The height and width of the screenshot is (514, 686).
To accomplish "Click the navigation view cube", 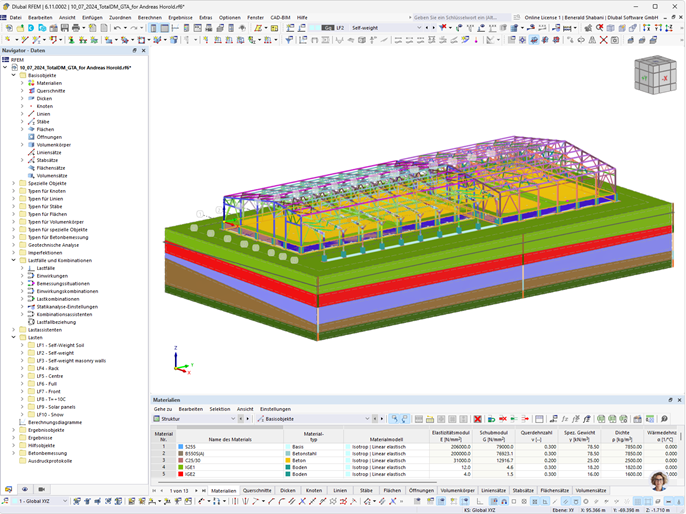I will click(x=655, y=75).
